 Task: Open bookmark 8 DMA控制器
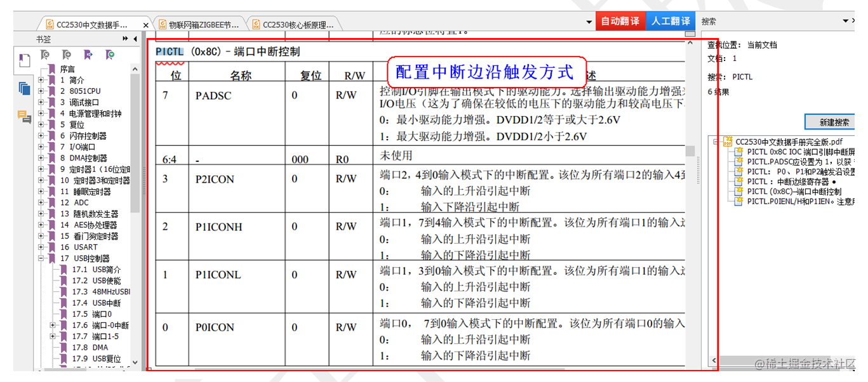click(x=84, y=158)
